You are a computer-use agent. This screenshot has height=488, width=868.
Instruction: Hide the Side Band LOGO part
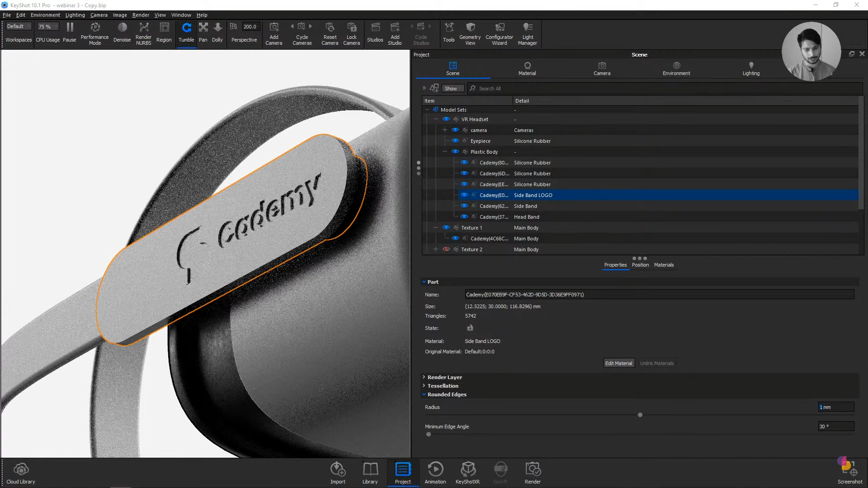pyautogui.click(x=464, y=195)
